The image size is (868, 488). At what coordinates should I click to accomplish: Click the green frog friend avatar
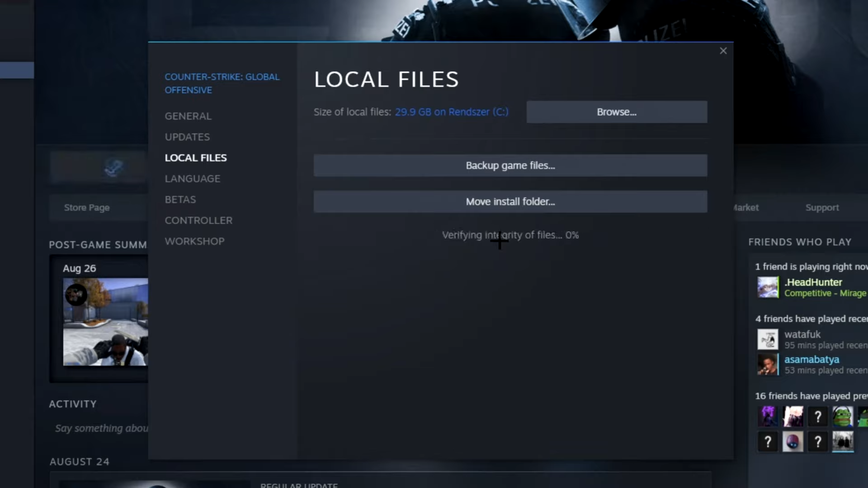click(x=843, y=416)
